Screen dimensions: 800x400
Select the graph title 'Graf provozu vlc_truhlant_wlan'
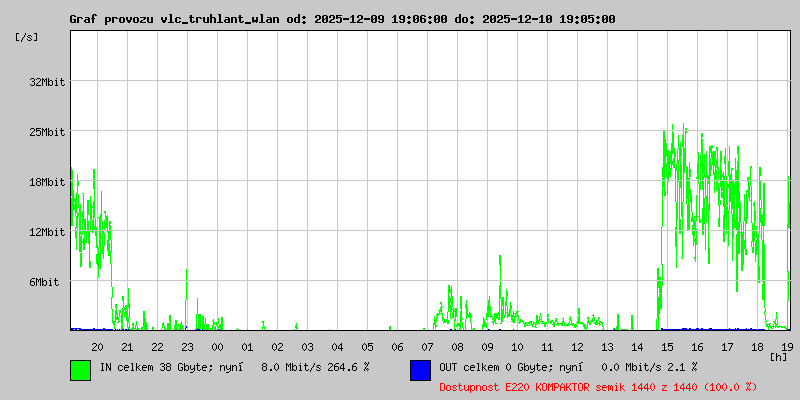click(174, 19)
